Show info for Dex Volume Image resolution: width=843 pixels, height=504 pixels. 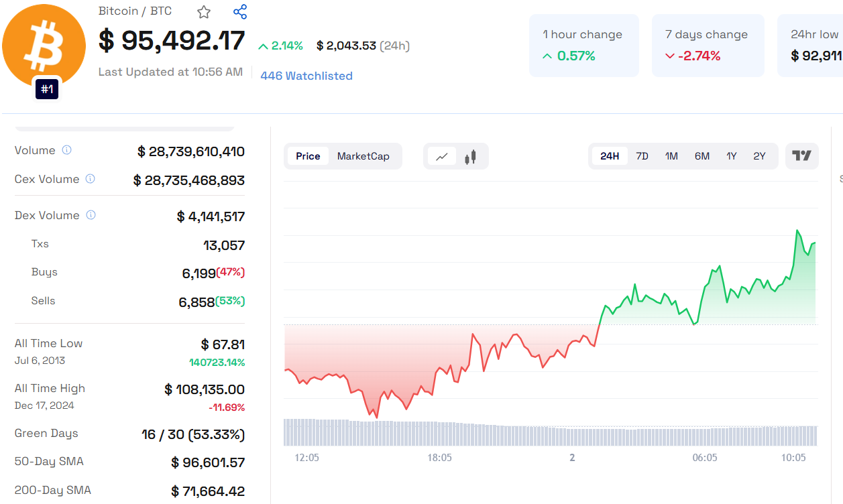pyautogui.click(x=91, y=215)
